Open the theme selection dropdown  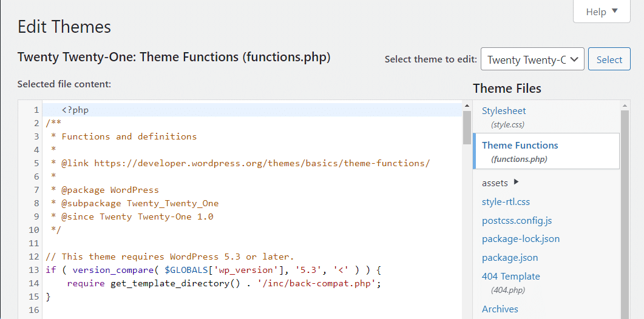pos(532,59)
